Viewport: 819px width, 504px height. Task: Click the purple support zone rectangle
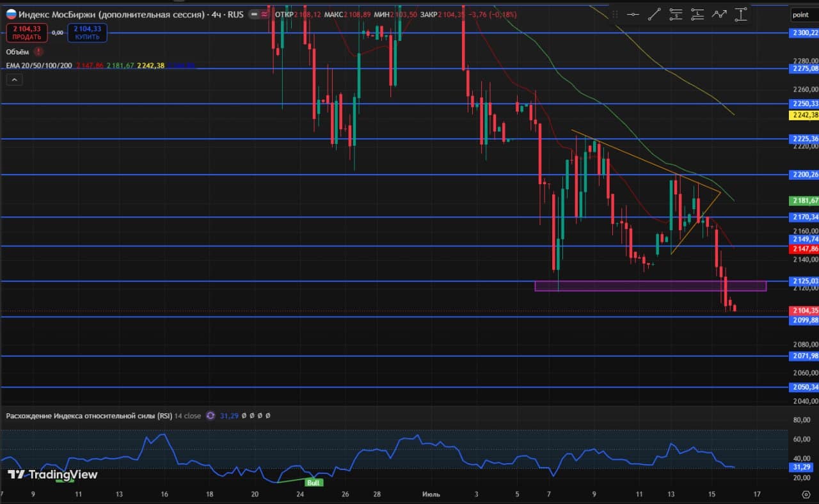(x=650, y=286)
